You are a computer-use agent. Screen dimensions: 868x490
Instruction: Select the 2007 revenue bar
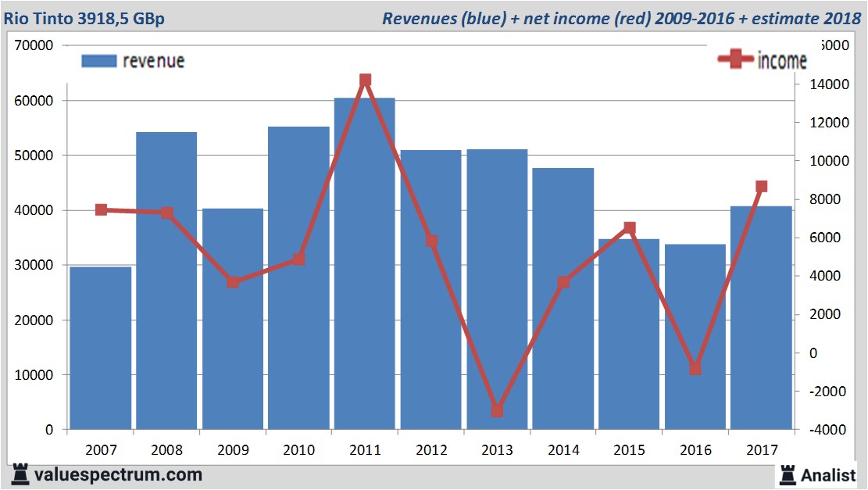tap(101, 348)
